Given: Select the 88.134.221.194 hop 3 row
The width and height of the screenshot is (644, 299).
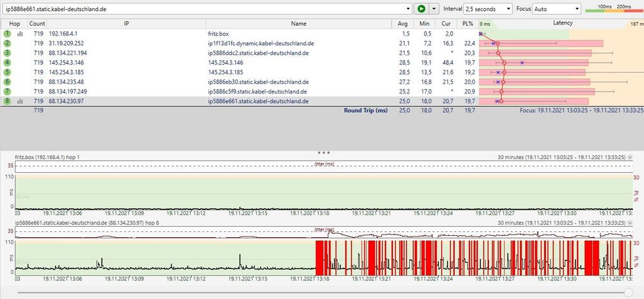Looking at the screenshot, I should pos(68,53).
